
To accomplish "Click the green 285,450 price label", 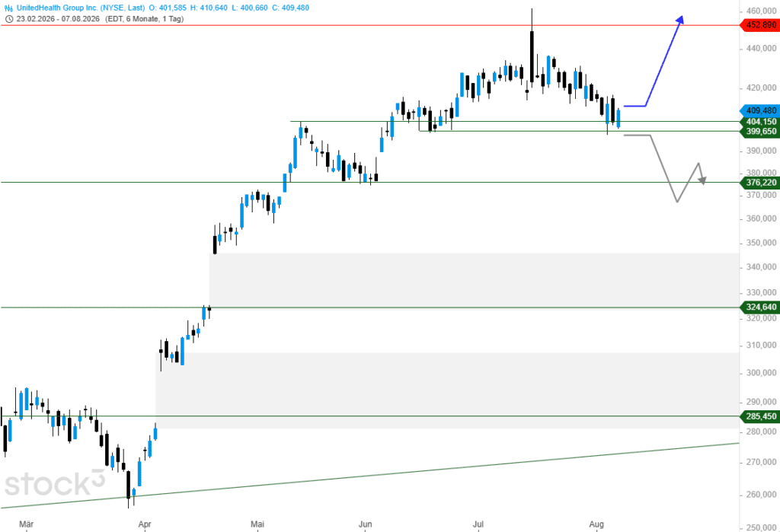I will pos(760,416).
